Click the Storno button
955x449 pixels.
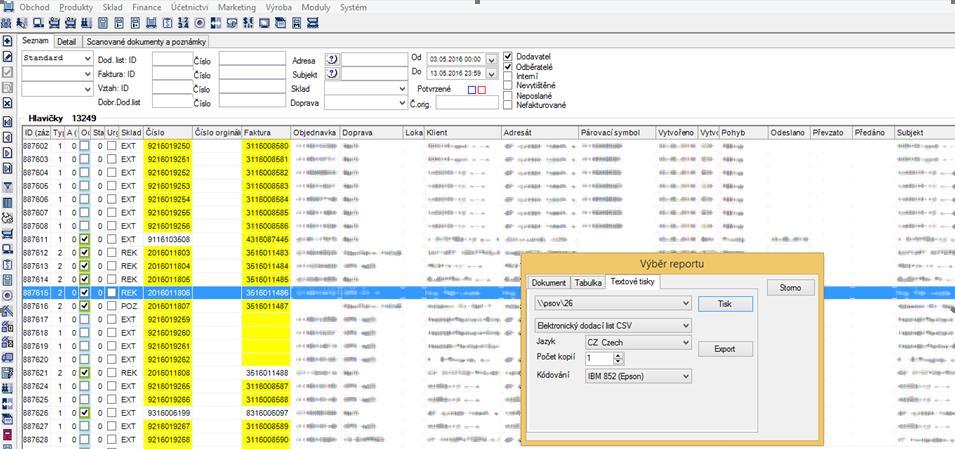coord(790,288)
